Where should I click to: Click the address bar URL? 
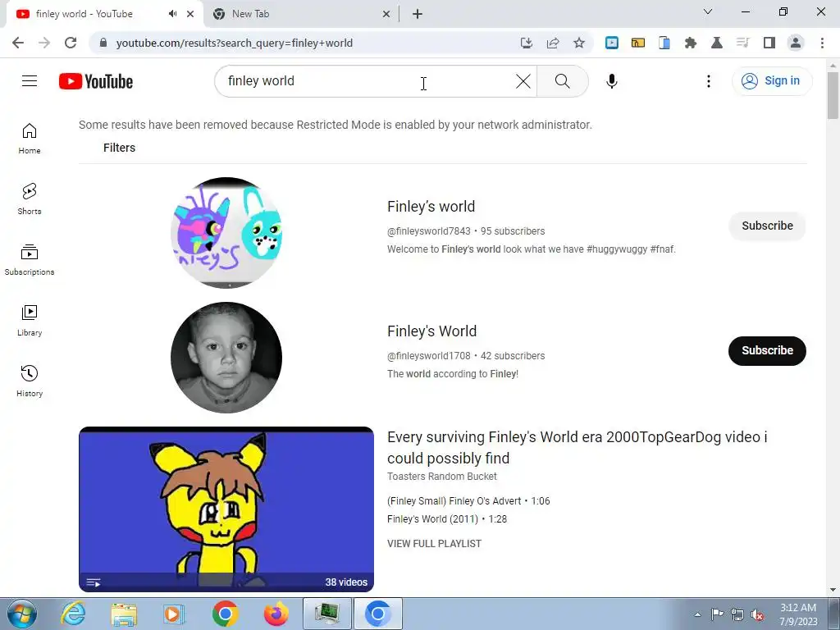click(234, 43)
